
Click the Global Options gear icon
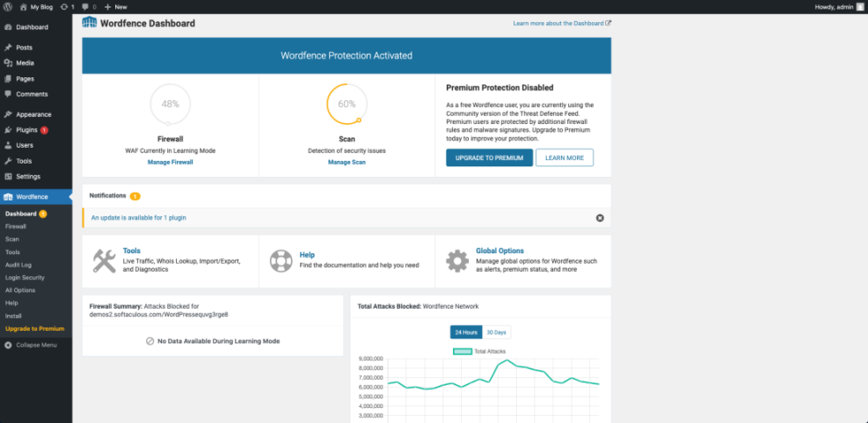457,261
